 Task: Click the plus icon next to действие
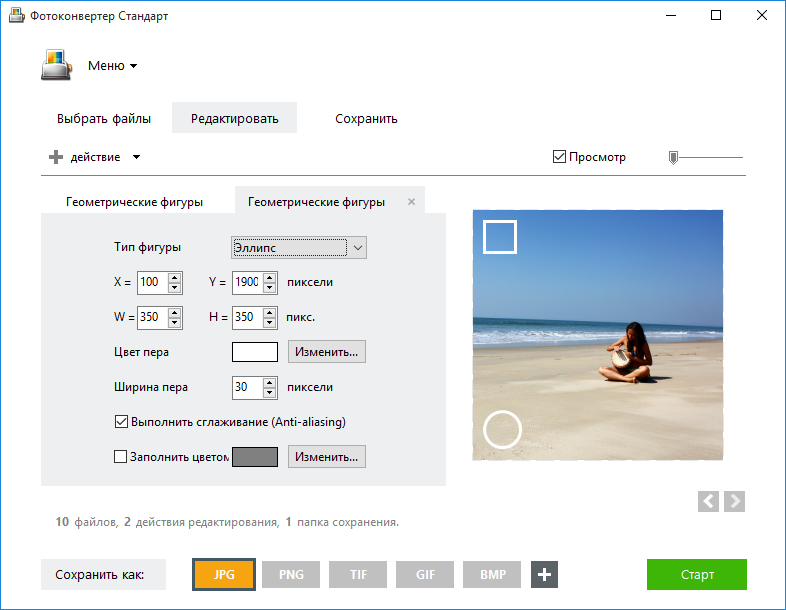pos(56,157)
